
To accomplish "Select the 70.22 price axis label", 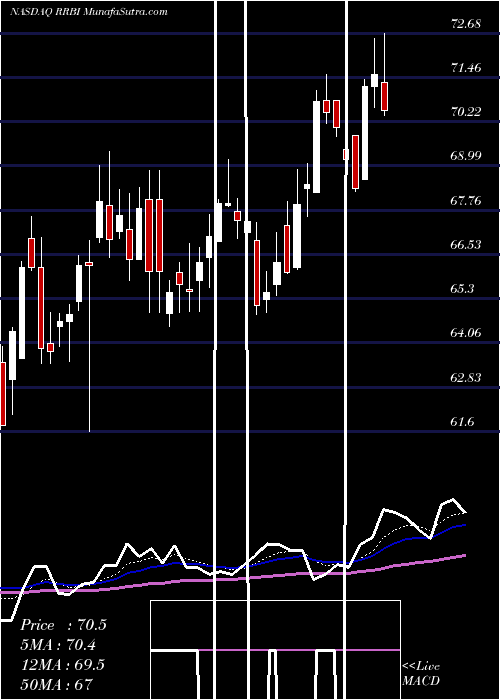I will pos(466,112).
